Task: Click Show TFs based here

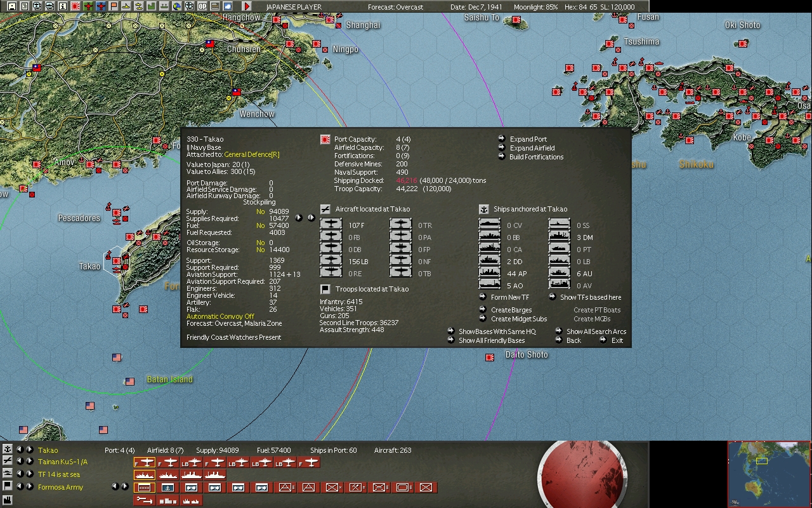Action: click(585, 297)
